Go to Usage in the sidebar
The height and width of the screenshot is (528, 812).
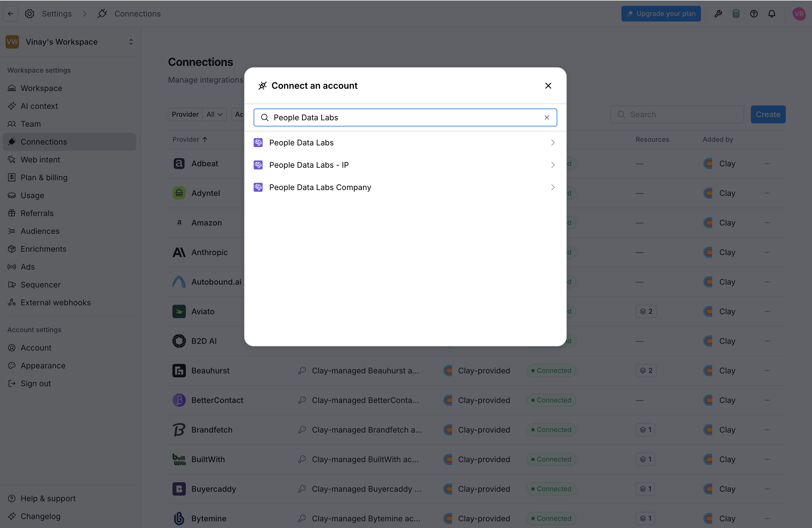tap(69, 195)
